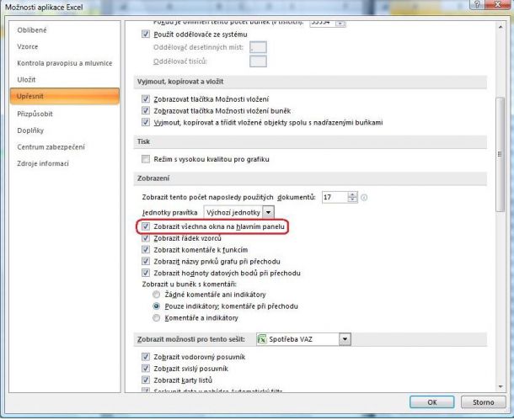The height and width of the screenshot is (420, 514).
Task: Click the Storno button
Action: [483, 402]
